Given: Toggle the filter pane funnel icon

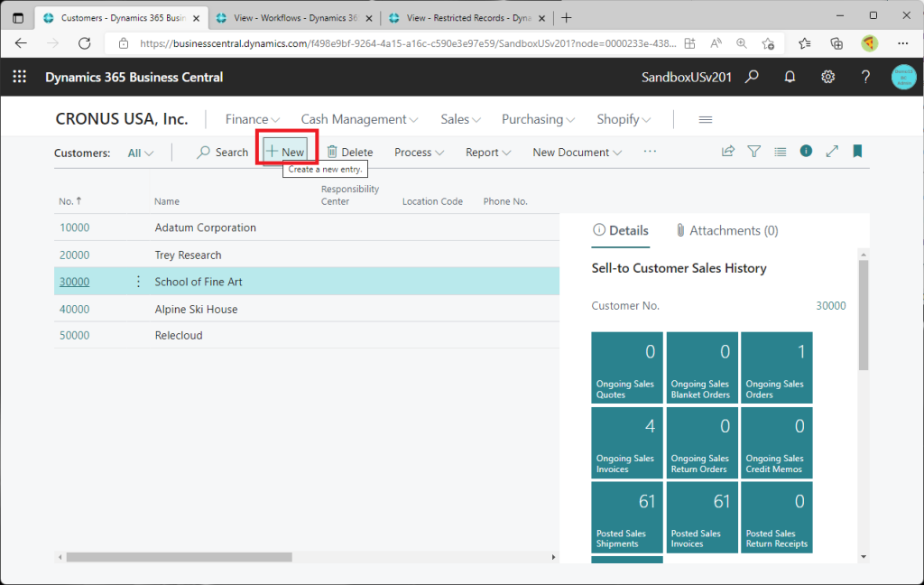Looking at the screenshot, I should click(x=753, y=152).
